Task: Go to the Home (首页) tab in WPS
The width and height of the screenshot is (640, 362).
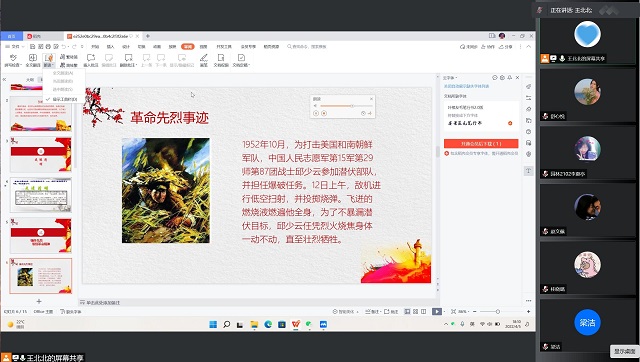Action: point(12,36)
